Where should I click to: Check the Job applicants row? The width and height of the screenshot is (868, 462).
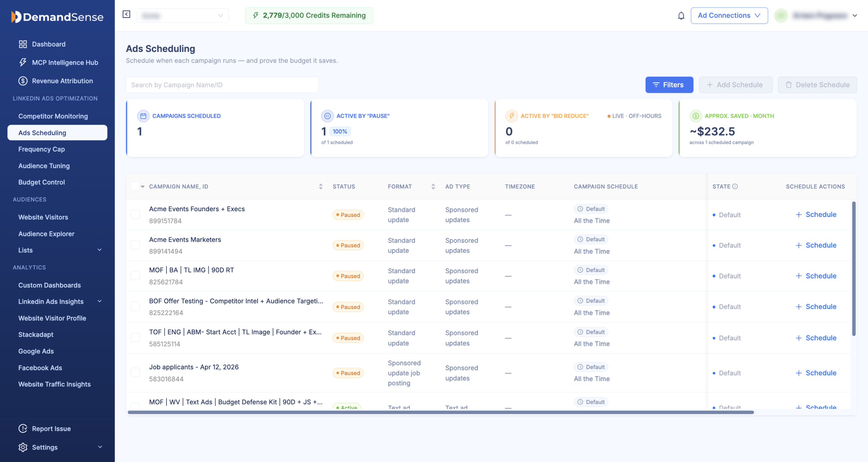tap(135, 372)
